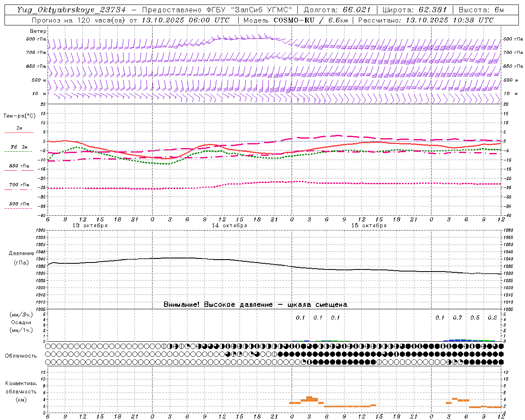Click the "2м" temperature legend entry
Screen dimensions: 525x420
click(19, 128)
